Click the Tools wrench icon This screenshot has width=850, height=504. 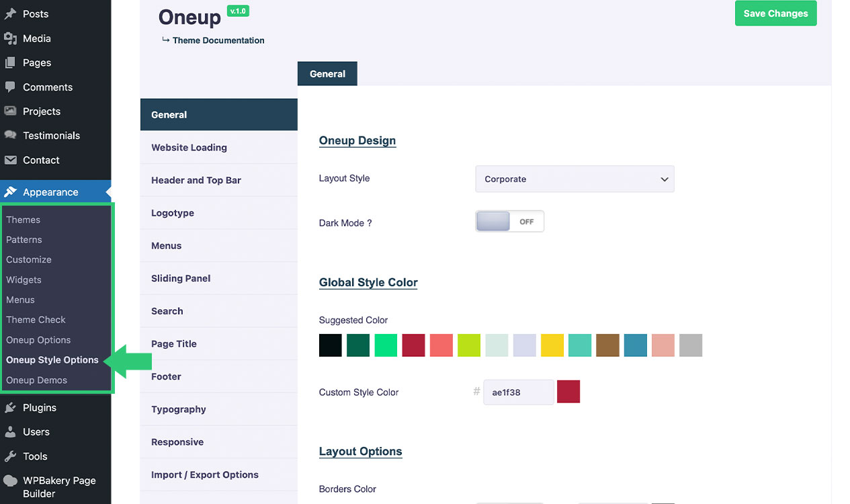coord(10,457)
